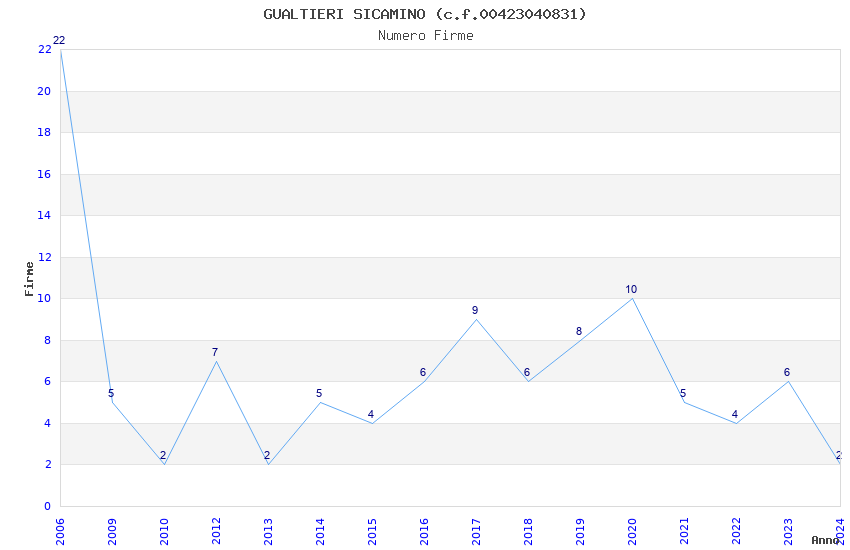850x550 pixels.
Task: Click the x-axis year label 2018
Action: pyautogui.click(x=528, y=531)
